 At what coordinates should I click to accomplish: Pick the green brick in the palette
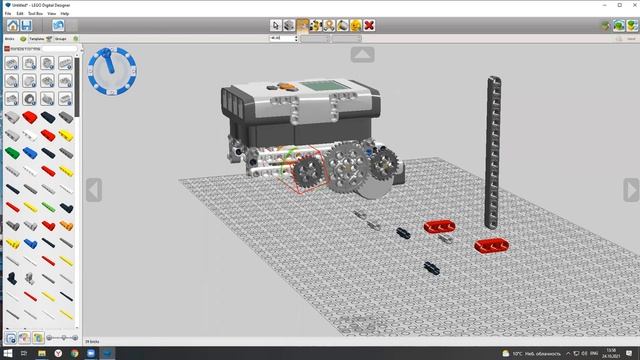(x=12, y=153)
